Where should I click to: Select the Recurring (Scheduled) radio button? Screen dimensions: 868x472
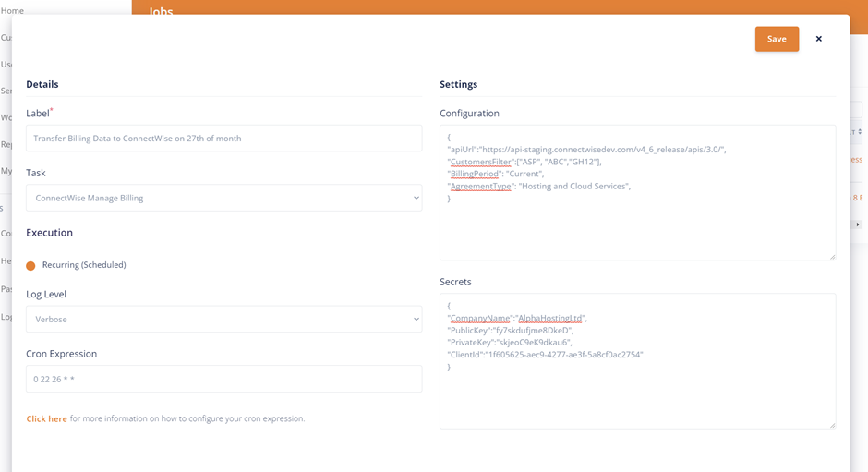click(x=30, y=266)
